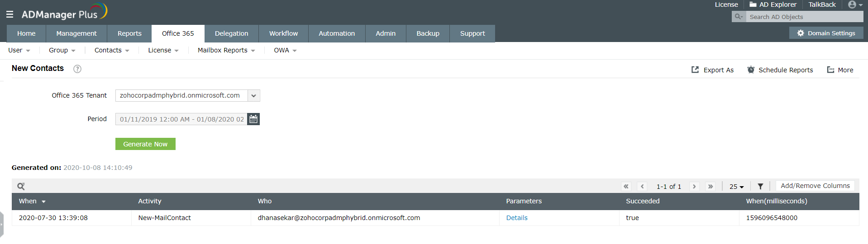This screenshot has height=244, width=868.
Task: Expand the User submenu
Action: [x=19, y=50]
